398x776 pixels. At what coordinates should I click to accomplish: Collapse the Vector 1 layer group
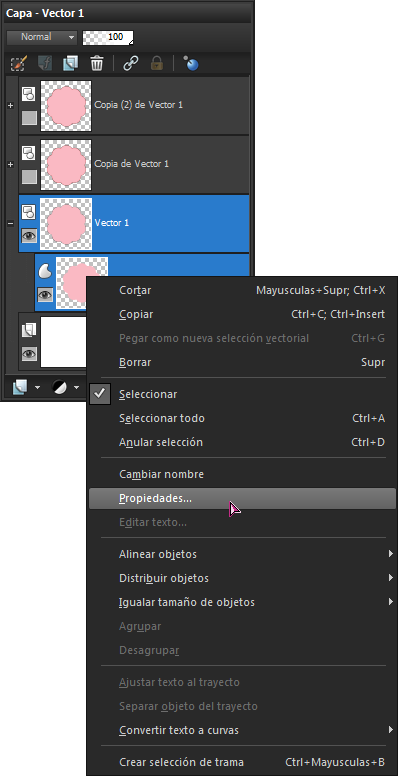(x=10, y=223)
